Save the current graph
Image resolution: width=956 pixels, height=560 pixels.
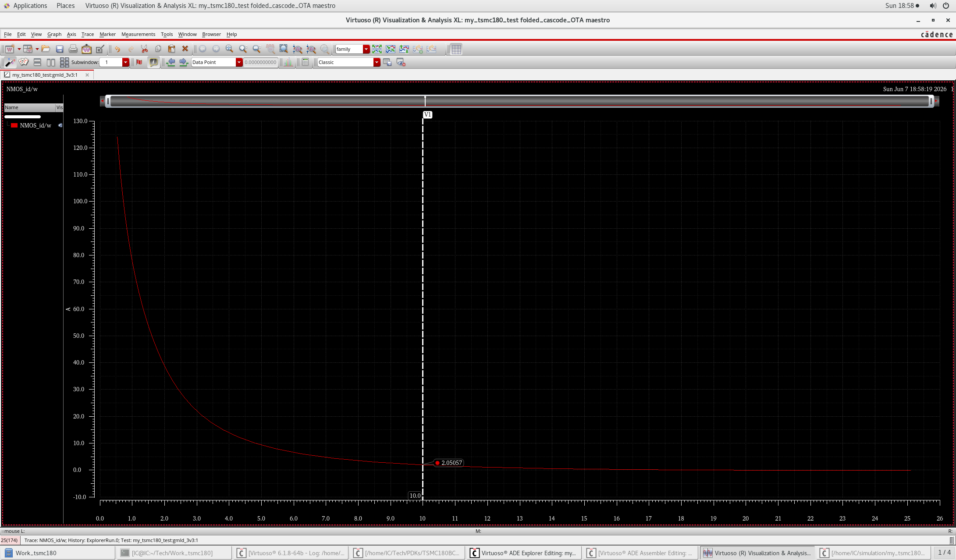60,49
